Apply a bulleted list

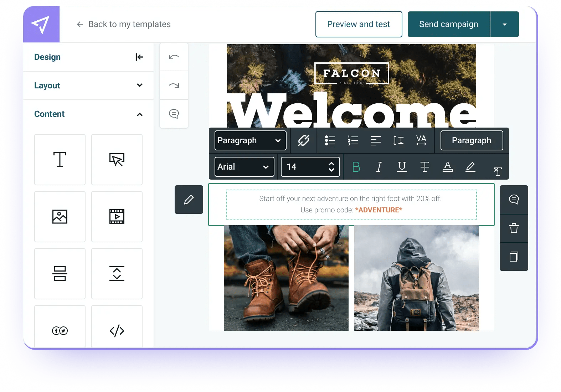coord(330,140)
